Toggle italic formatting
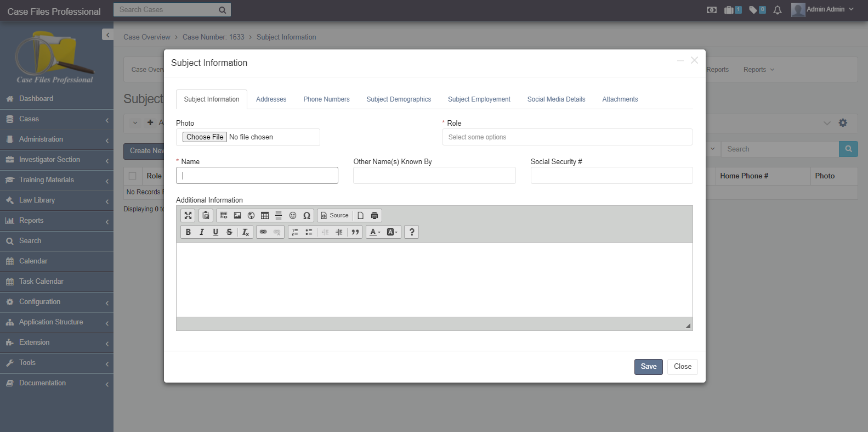The image size is (868, 432). click(202, 232)
